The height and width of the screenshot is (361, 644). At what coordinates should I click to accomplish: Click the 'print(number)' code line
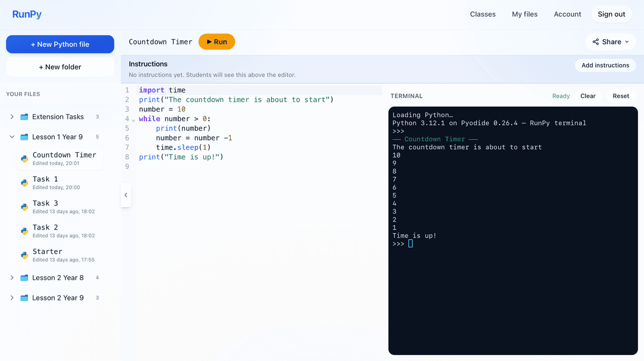[x=184, y=128]
